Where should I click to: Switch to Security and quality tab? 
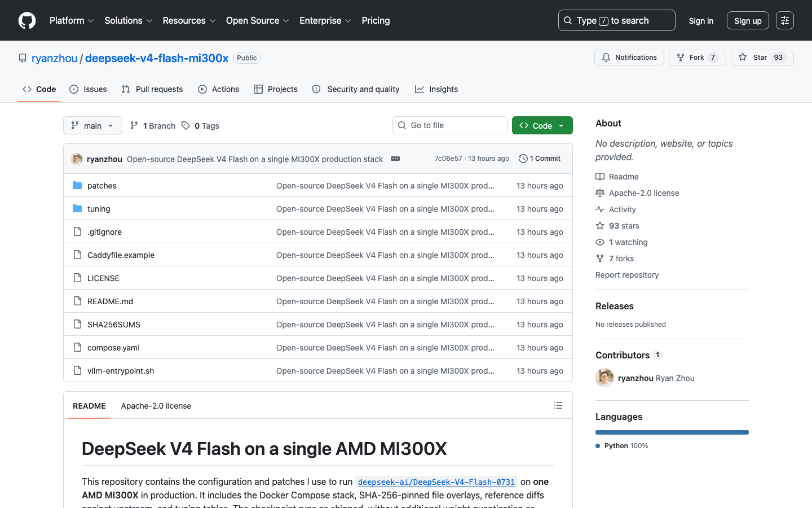click(356, 89)
